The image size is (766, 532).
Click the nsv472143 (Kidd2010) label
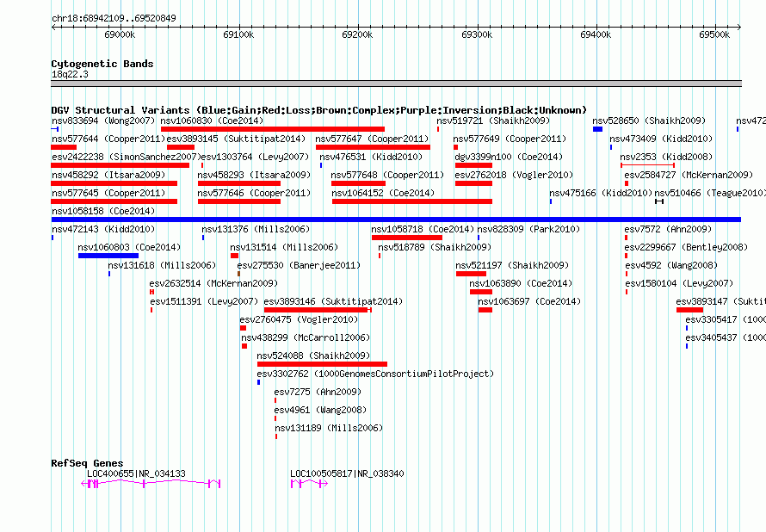pyautogui.click(x=103, y=229)
